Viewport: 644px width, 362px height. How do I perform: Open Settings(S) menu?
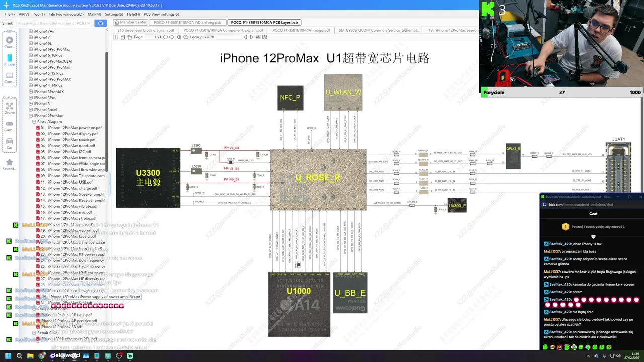coord(114,14)
